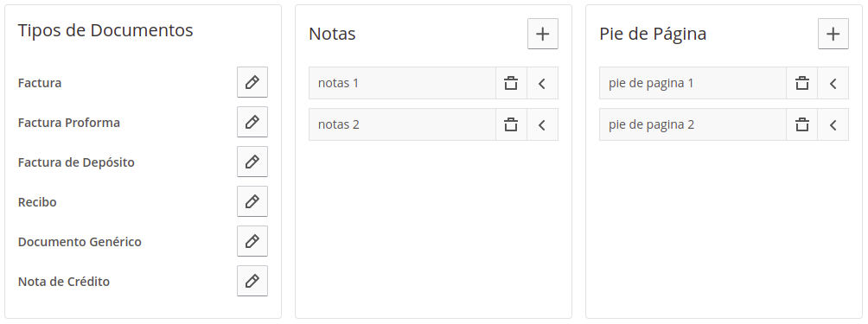
Task: Remove pie de pagina 1 with trash icon
Action: pyautogui.click(x=801, y=84)
